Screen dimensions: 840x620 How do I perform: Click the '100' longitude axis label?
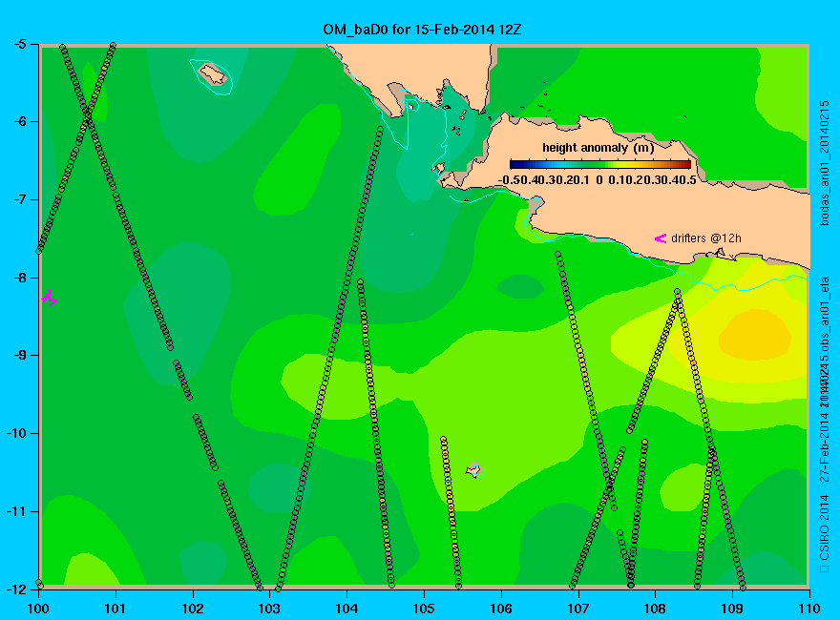coord(38,609)
